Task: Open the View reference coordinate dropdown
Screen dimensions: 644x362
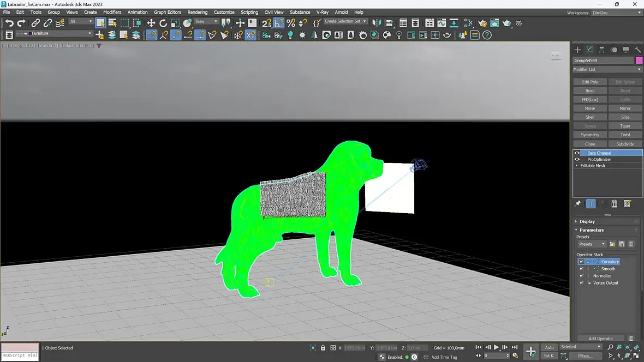Action: [206, 21]
